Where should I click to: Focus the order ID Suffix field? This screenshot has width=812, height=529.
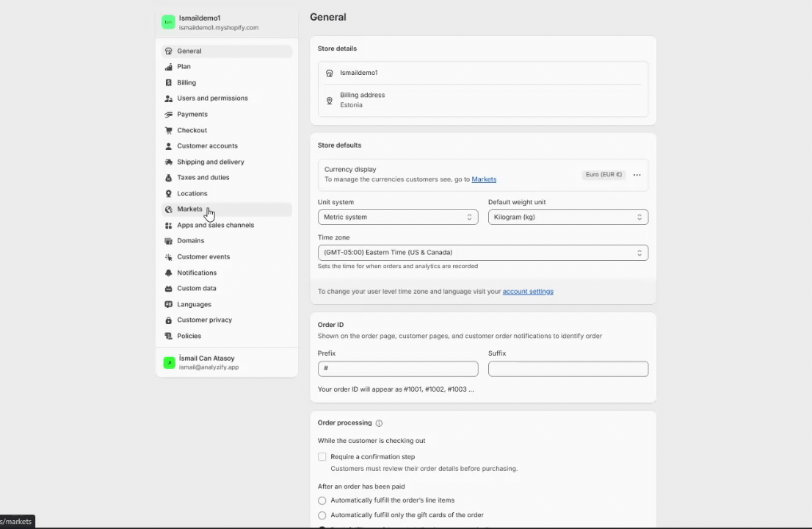click(x=568, y=369)
